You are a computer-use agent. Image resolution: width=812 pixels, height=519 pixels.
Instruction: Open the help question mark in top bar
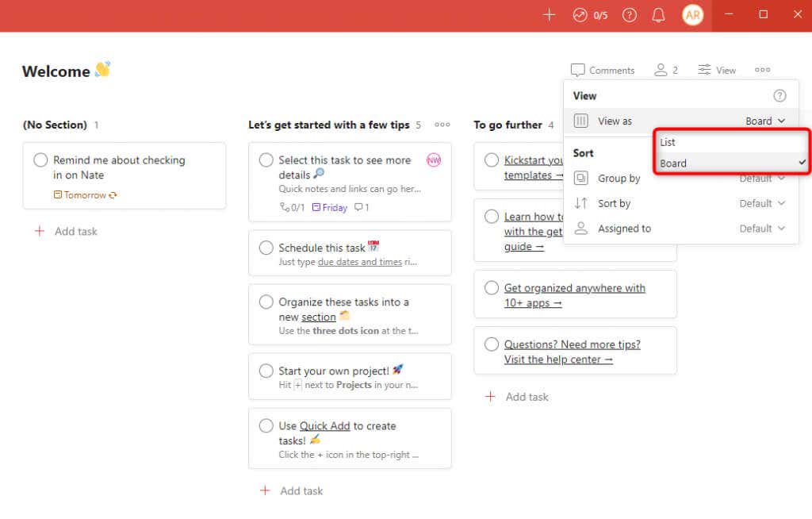[629, 15]
